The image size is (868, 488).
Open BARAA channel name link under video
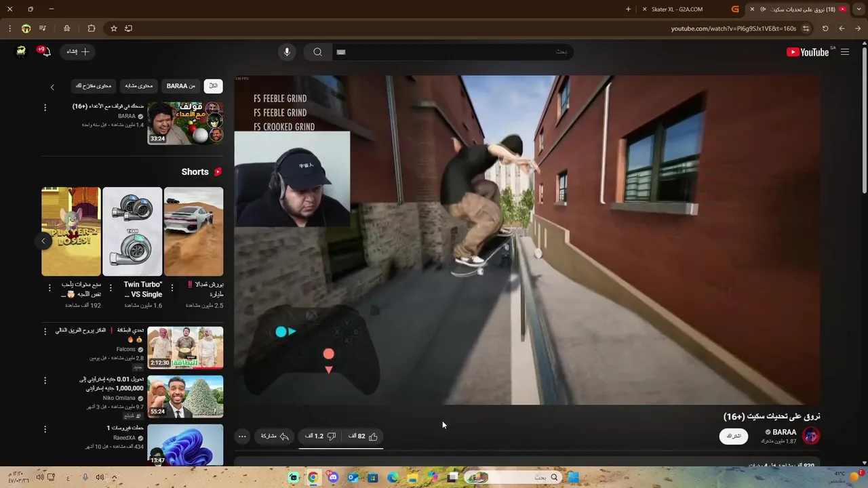[x=785, y=432]
